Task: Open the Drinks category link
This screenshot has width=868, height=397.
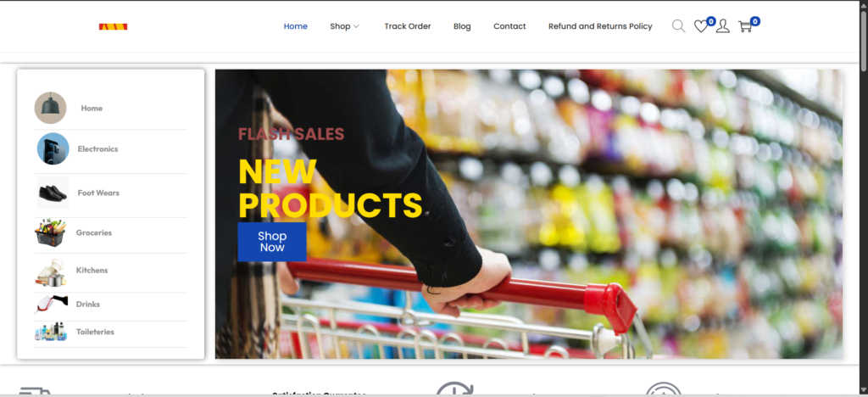Action: tap(88, 304)
